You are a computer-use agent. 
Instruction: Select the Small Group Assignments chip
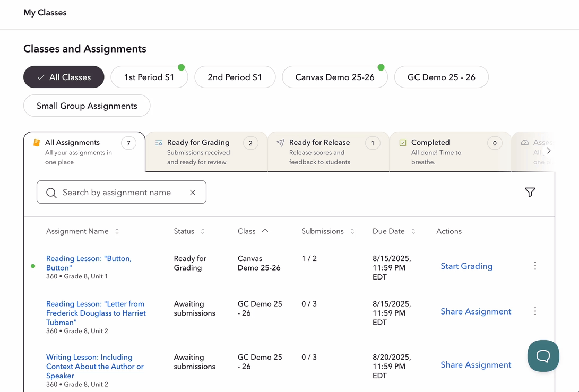click(x=87, y=106)
